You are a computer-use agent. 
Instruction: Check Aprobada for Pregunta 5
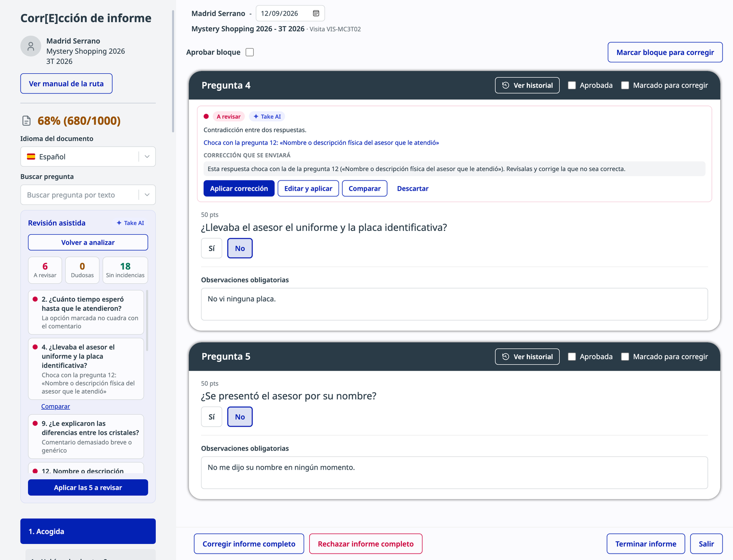[x=572, y=357]
